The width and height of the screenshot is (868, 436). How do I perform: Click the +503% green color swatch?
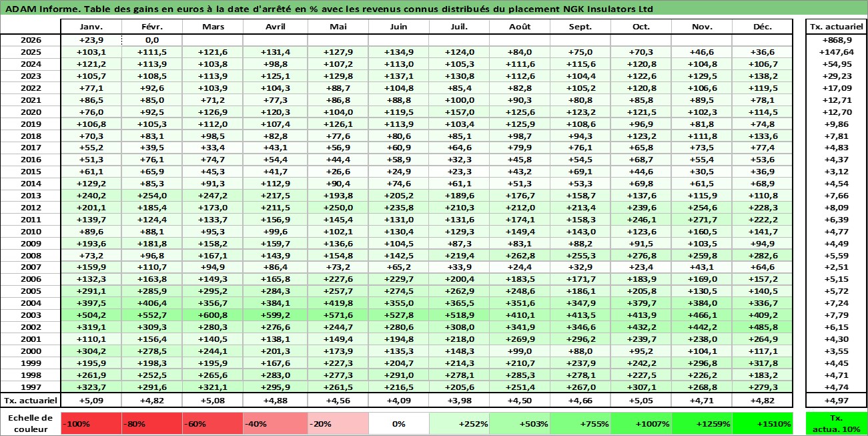pos(518,423)
